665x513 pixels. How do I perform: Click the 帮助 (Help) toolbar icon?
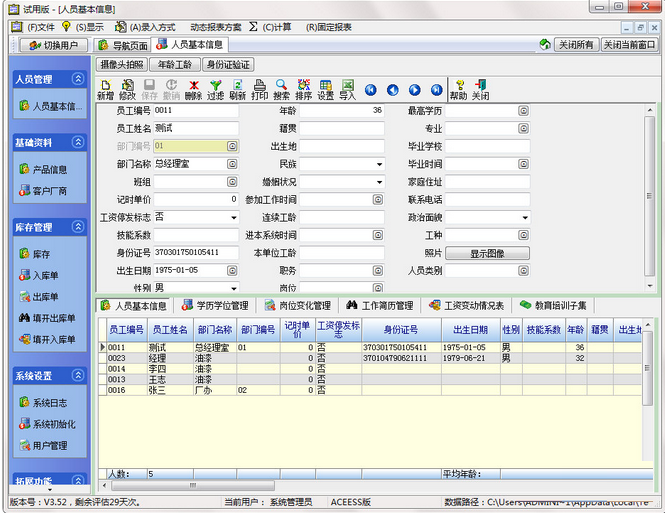pos(458,90)
